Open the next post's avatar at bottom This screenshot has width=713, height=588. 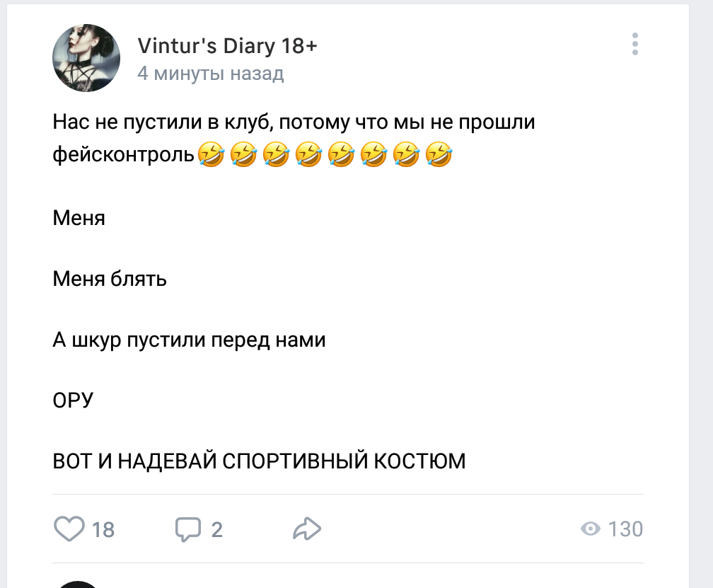(x=78, y=583)
